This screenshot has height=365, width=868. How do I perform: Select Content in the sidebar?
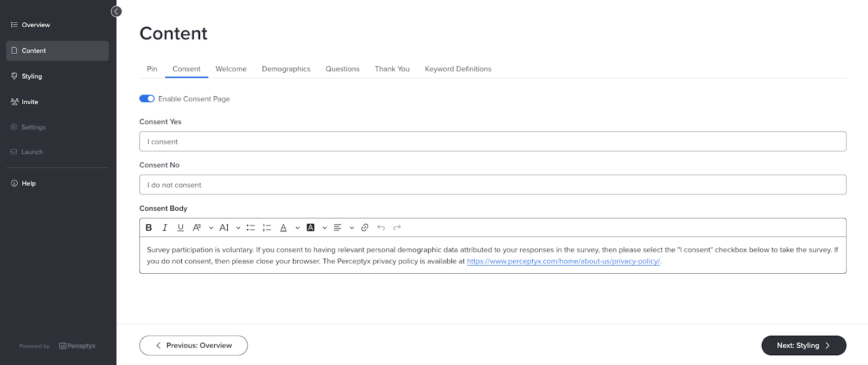(x=58, y=51)
